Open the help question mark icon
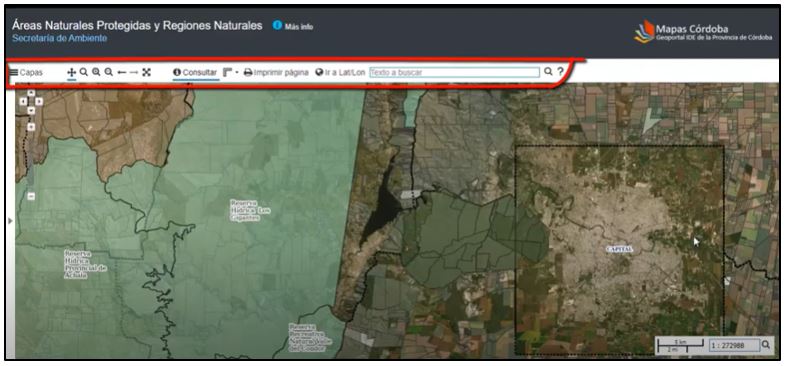 click(x=561, y=72)
